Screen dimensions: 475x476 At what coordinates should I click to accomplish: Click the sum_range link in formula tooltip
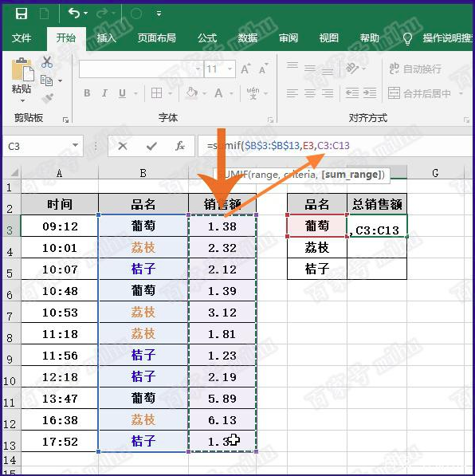(351, 175)
